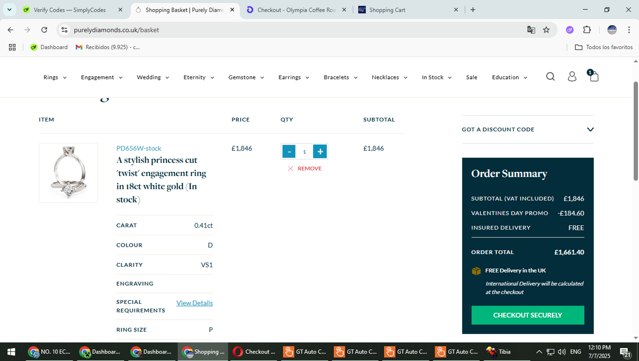Viewport: 639px width, 361px height.
Task: Click the address bar URL
Action: pos(117,30)
